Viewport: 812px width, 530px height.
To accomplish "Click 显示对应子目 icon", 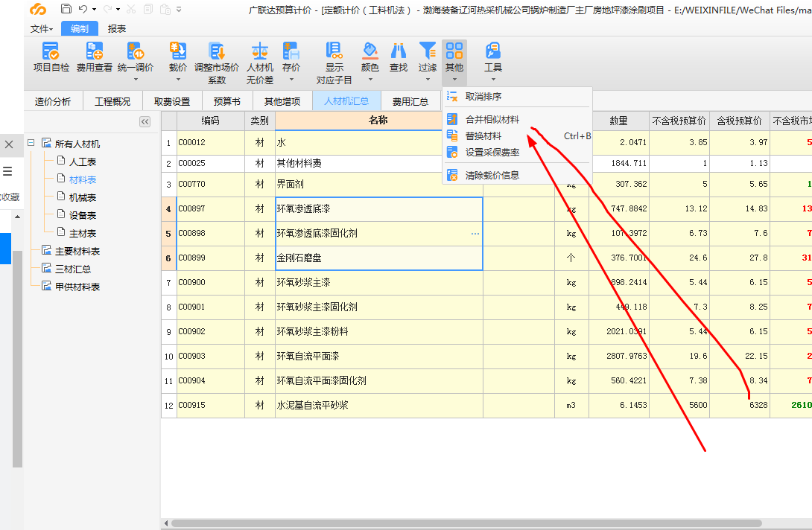I will click(x=334, y=51).
